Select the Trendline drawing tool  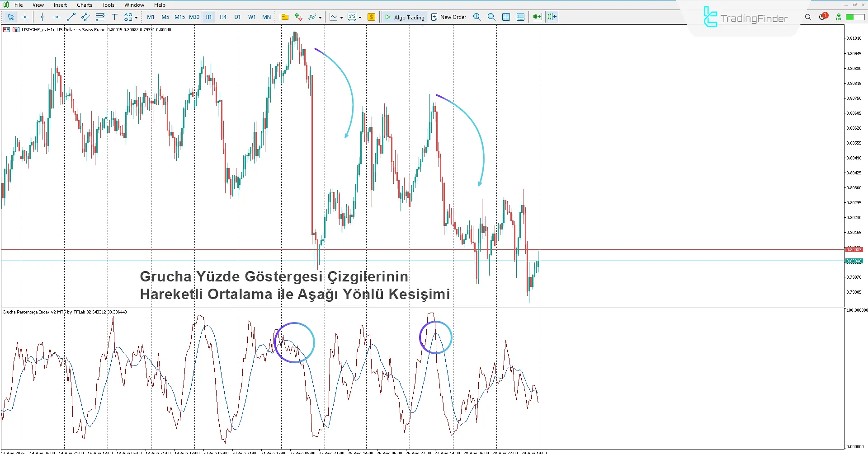pos(71,17)
